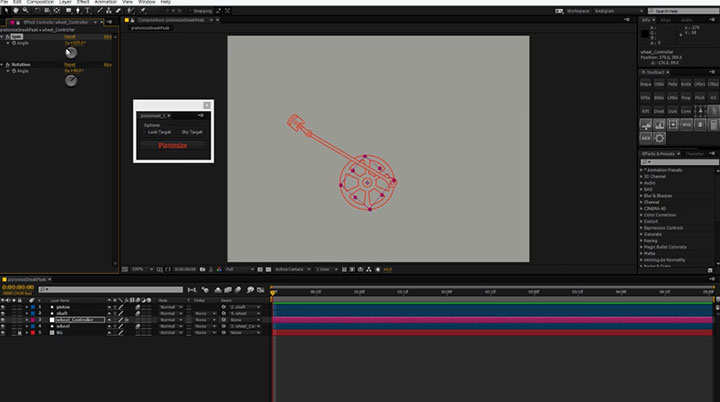Hide the piston layer eye icon
This screenshot has height=402, width=720.
(x=3, y=307)
